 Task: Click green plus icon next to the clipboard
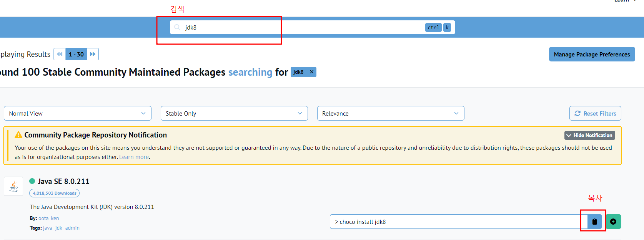tap(613, 222)
